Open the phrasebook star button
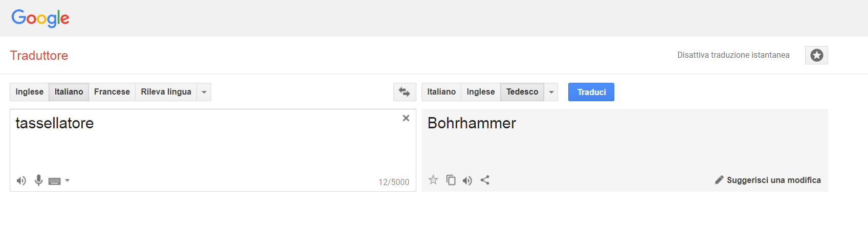The height and width of the screenshot is (251, 868). tap(816, 55)
